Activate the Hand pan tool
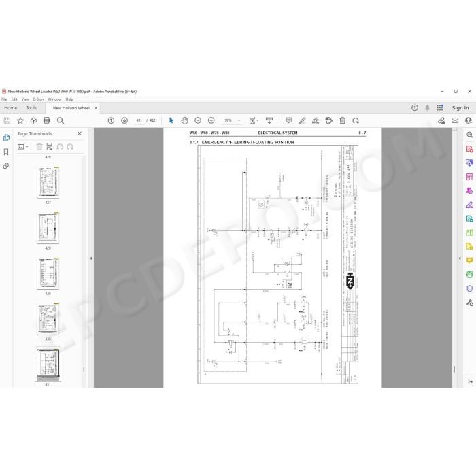This screenshot has height=476, width=476. 184,120
